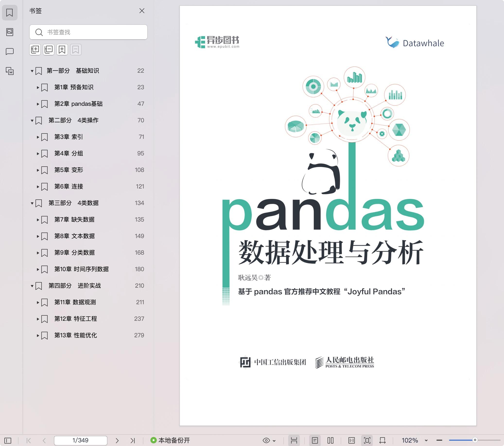Zoom out with the minus button
The image size is (504, 446).
coord(439,440)
